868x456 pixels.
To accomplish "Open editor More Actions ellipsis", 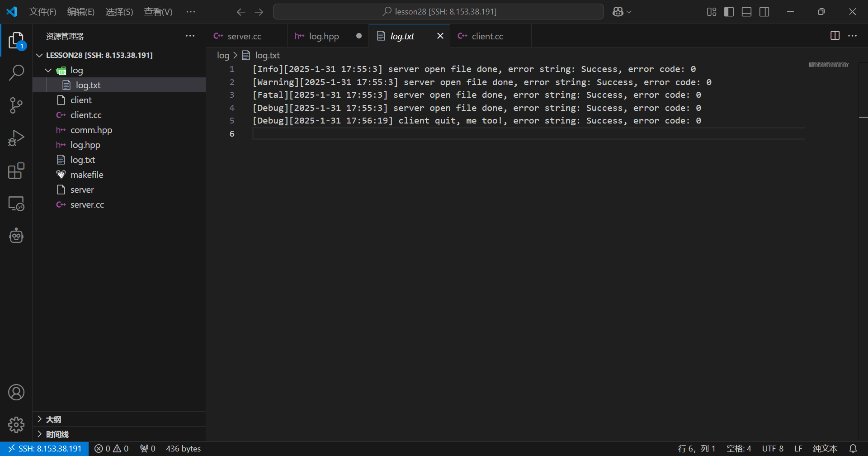I will pyautogui.click(x=853, y=36).
